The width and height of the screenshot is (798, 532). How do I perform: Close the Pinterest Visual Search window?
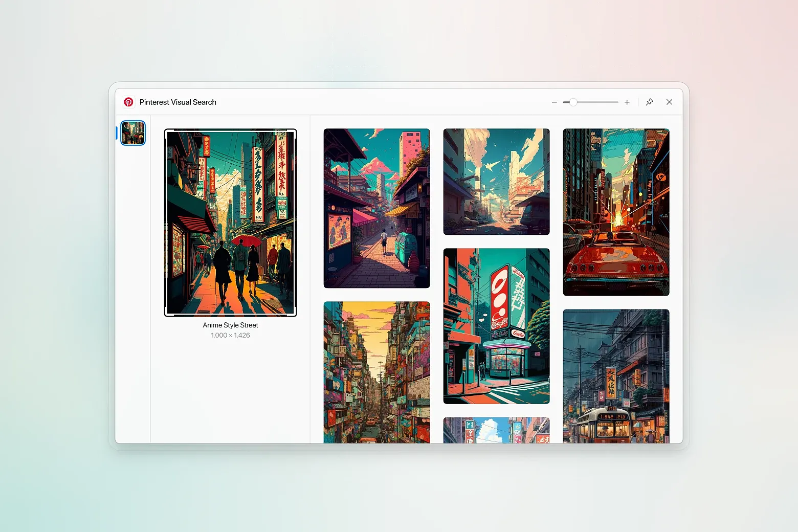[x=669, y=102]
